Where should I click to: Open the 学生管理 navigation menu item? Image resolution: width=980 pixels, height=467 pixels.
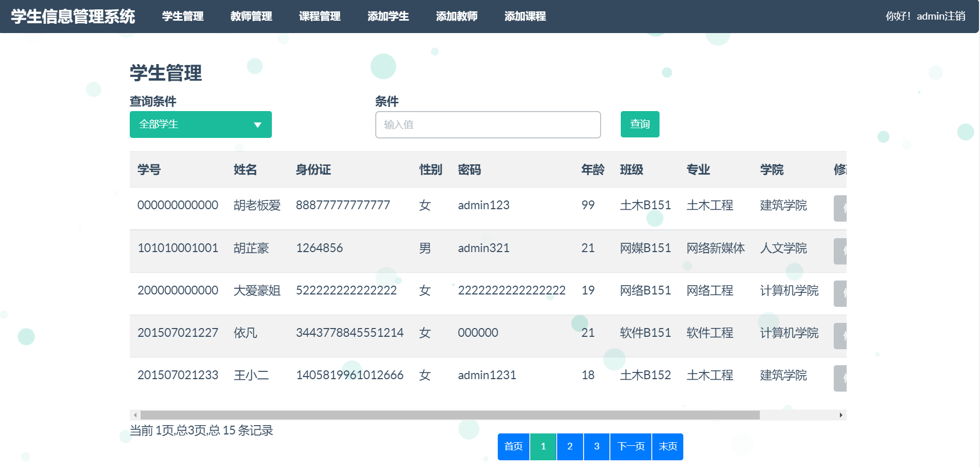[182, 17]
